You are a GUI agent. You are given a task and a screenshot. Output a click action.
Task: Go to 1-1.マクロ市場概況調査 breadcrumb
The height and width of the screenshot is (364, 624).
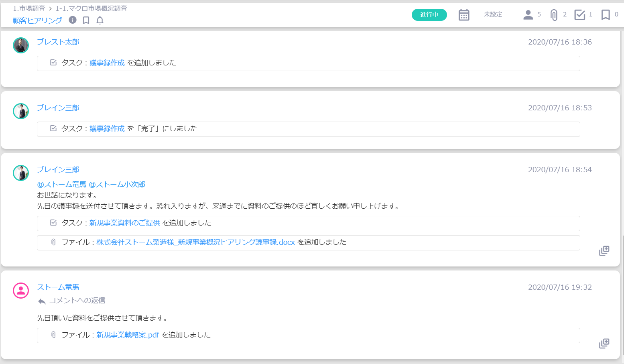click(91, 8)
